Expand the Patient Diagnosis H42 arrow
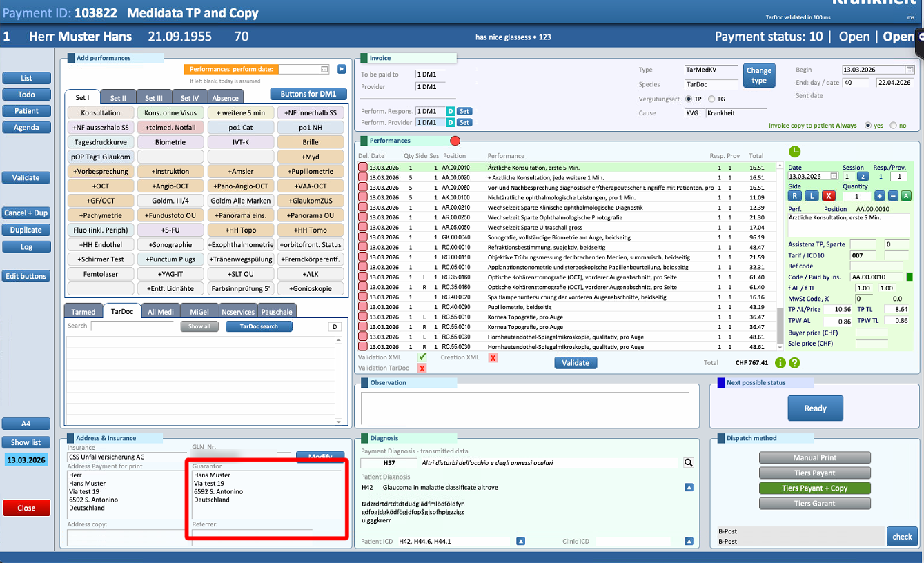This screenshot has height=563, width=924. (x=689, y=488)
